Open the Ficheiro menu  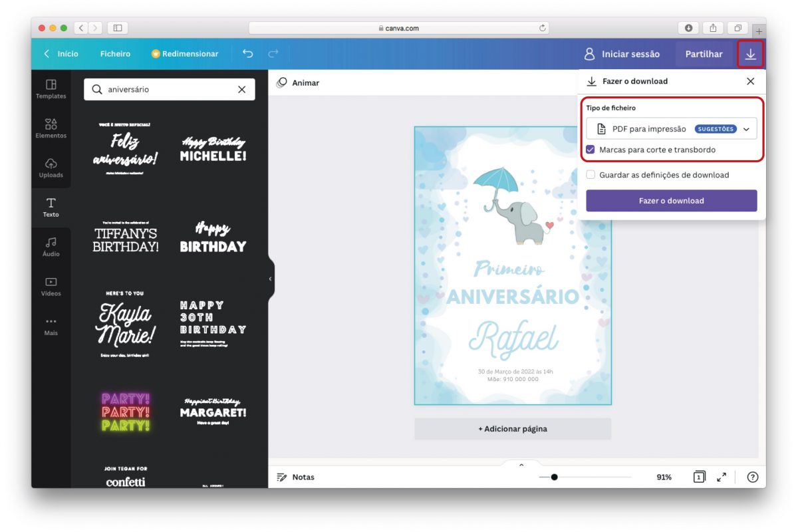click(x=114, y=54)
